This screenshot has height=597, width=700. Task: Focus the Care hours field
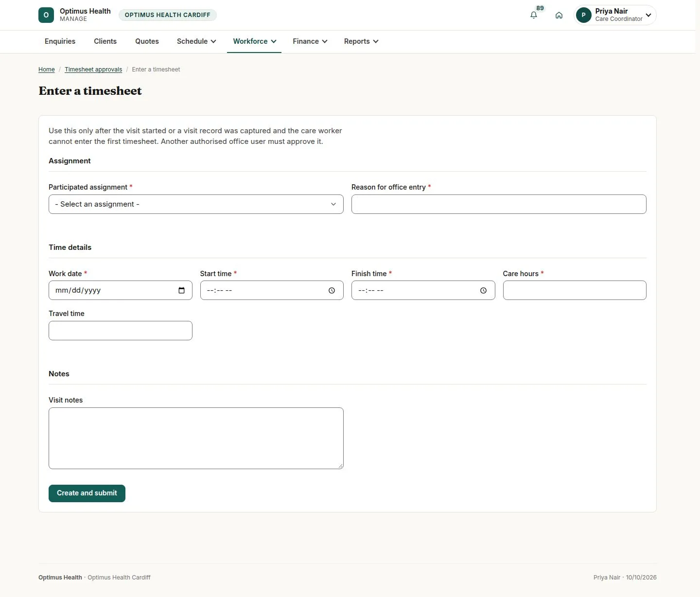coord(575,290)
